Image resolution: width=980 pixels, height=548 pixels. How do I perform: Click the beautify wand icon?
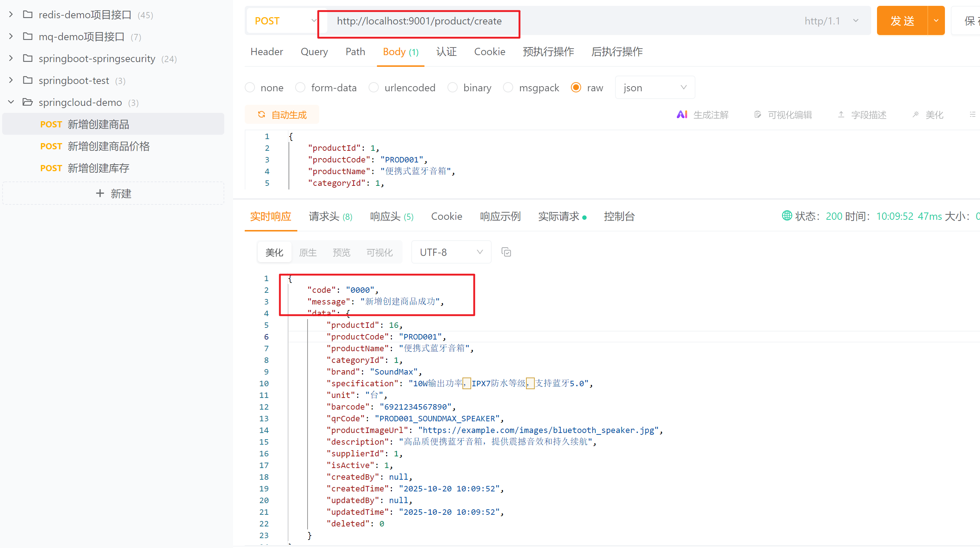pyautogui.click(x=916, y=115)
